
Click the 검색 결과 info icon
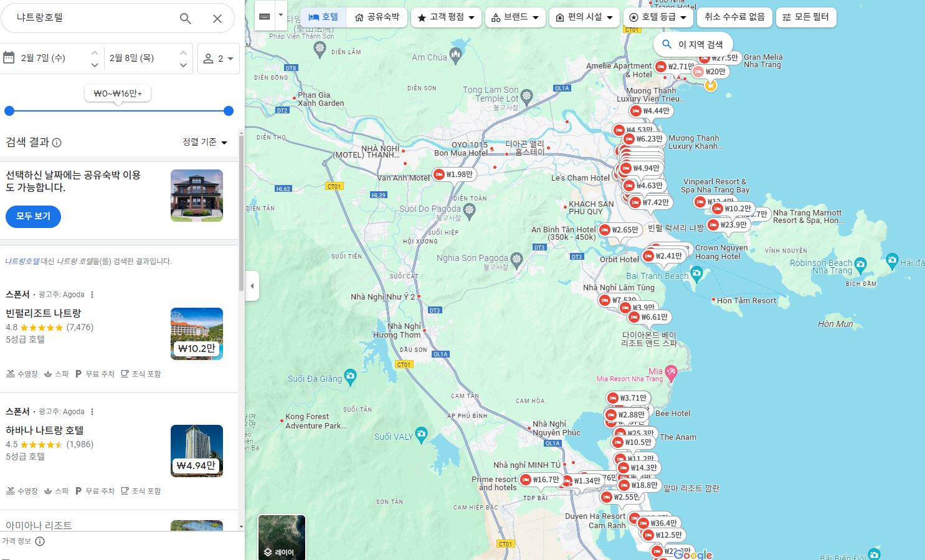tap(57, 143)
